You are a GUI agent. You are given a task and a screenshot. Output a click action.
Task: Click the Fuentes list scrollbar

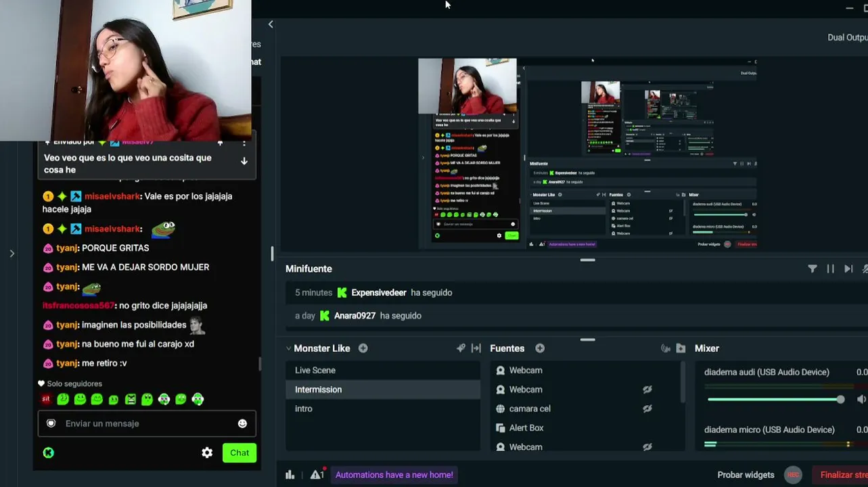pyautogui.click(x=683, y=384)
